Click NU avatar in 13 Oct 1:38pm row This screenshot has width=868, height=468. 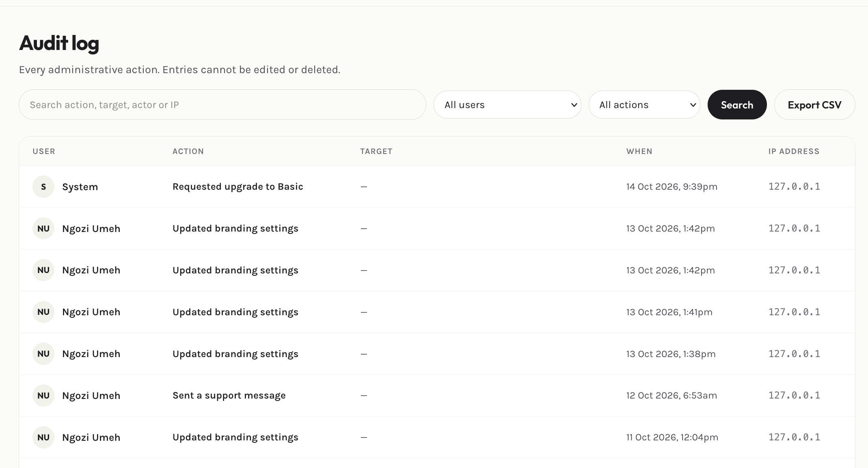click(x=43, y=354)
